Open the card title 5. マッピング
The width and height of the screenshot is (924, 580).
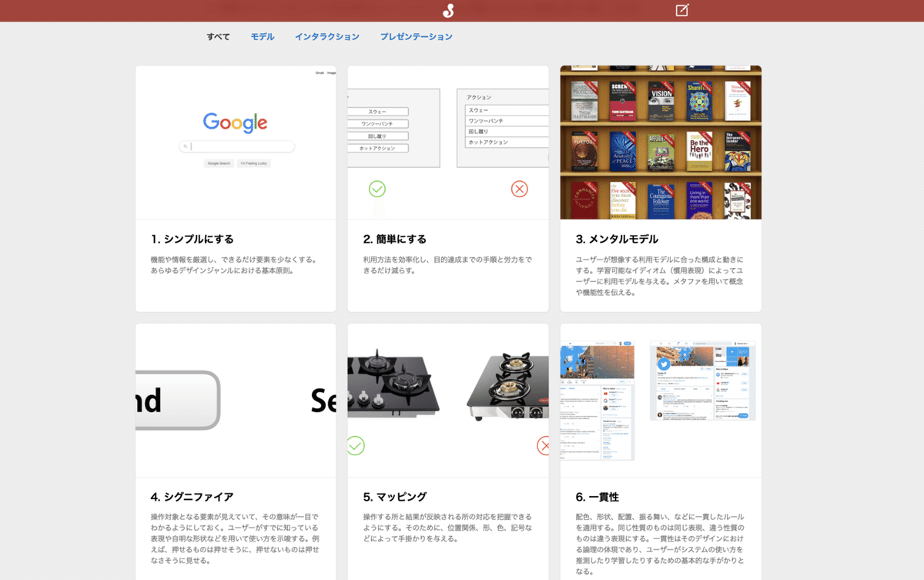[x=395, y=497]
